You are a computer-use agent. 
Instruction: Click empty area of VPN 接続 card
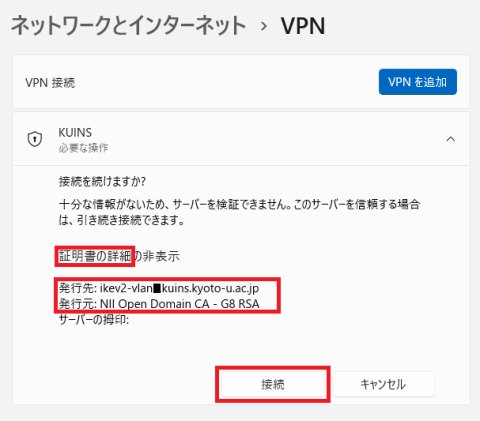click(227, 82)
